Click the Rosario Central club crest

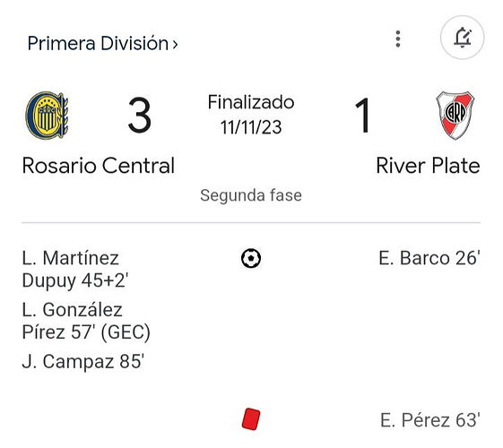point(48,115)
